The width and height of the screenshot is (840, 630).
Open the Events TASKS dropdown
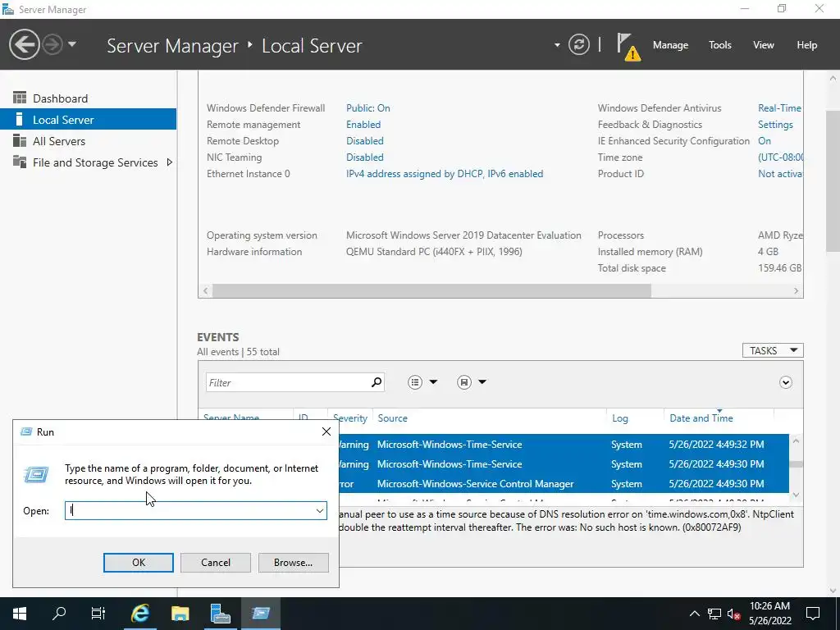coord(773,350)
